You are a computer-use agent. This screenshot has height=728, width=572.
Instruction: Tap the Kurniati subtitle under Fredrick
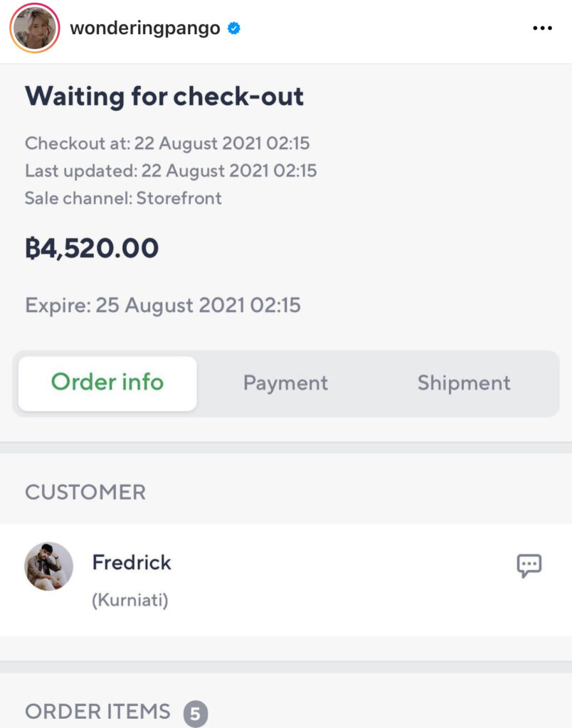pyautogui.click(x=130, y=601)
